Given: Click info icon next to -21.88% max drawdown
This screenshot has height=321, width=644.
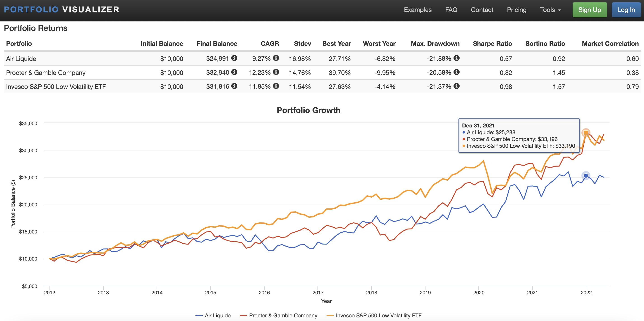Looking at the screenshot, I should coord(456,58).
